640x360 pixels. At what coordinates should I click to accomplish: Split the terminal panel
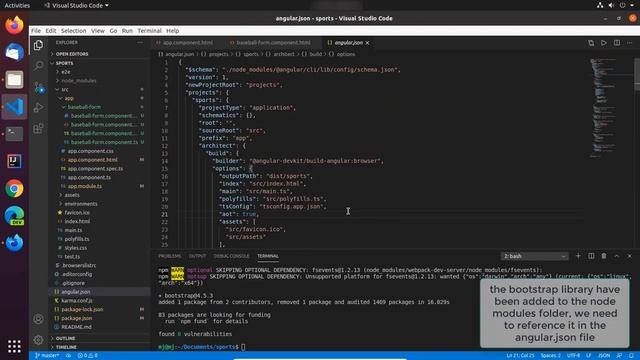pos(591,256)
